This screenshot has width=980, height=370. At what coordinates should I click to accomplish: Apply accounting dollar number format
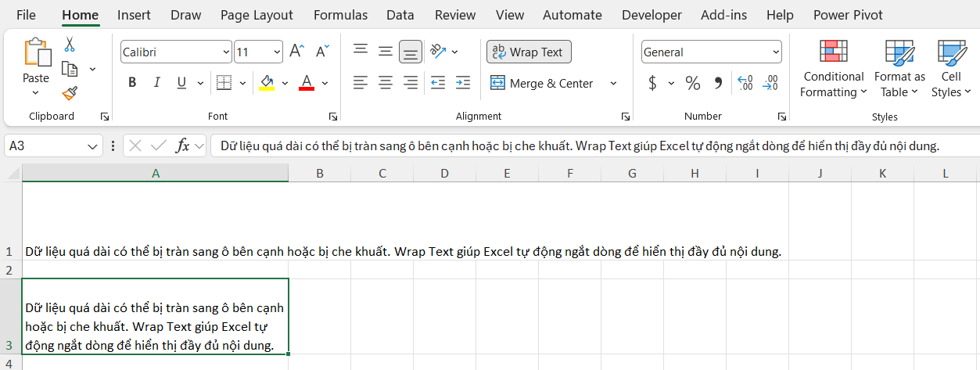pos(652,83)
